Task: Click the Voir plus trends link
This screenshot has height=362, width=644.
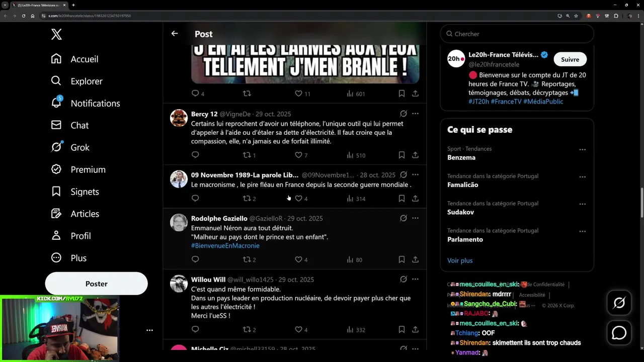Action: (x=460, y=260)
